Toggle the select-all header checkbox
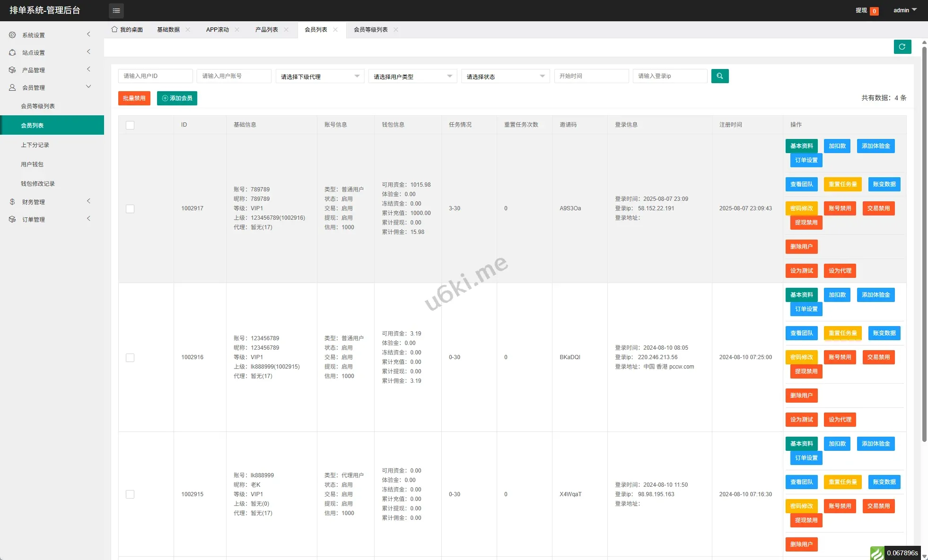 [130, 125]
